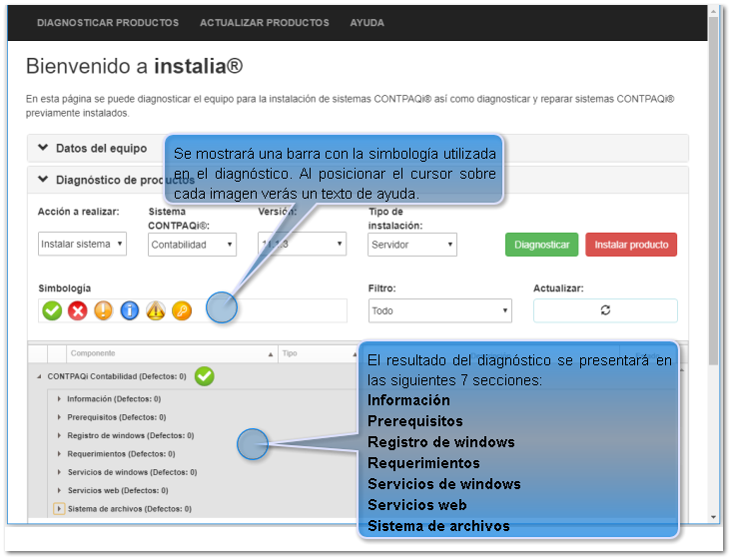Click the refresh icon under Actualizar
This screenshot has height=560, width=732.
605,310
